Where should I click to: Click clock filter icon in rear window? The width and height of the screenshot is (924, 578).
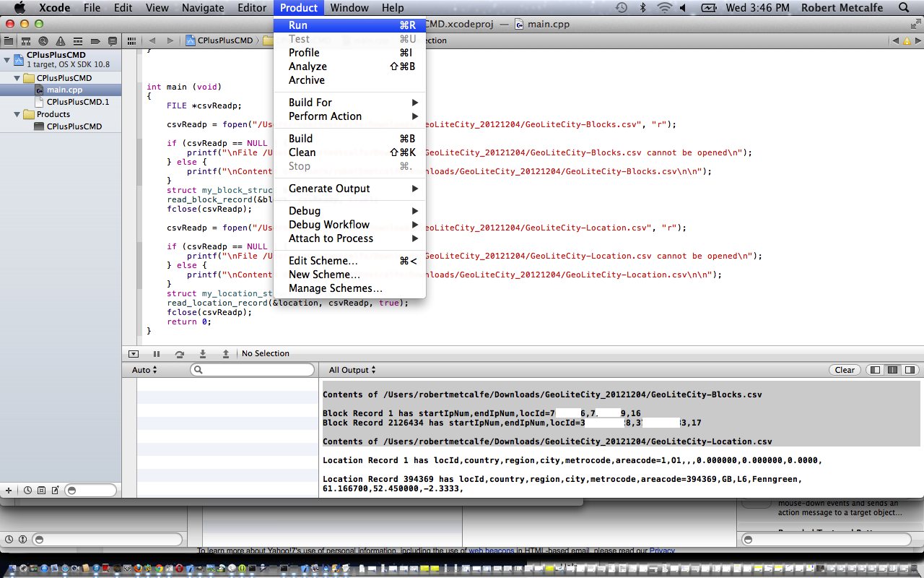point(9,539)
